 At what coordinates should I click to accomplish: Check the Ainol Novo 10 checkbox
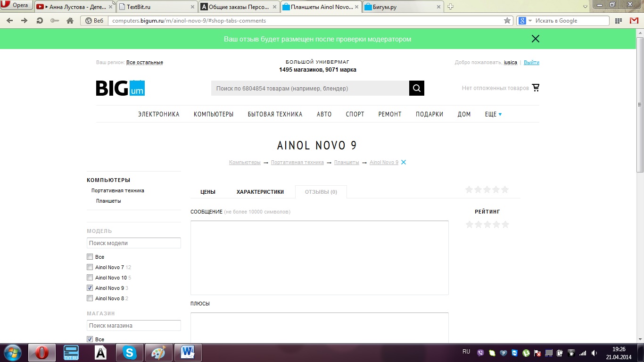[x=90, y=278]
